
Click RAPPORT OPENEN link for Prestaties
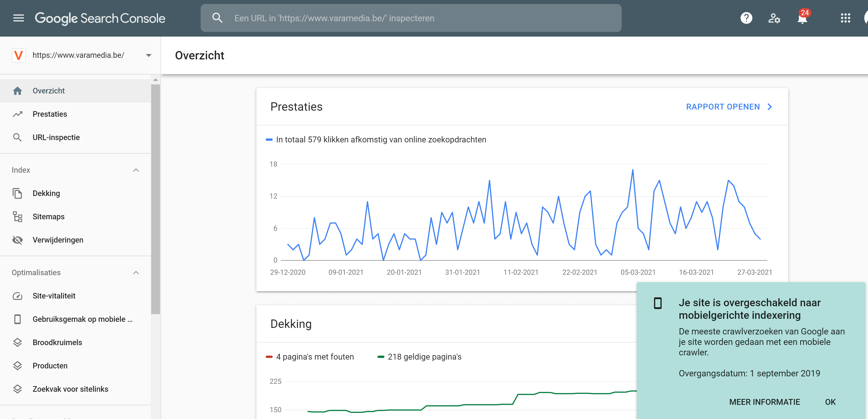[723, 107]
